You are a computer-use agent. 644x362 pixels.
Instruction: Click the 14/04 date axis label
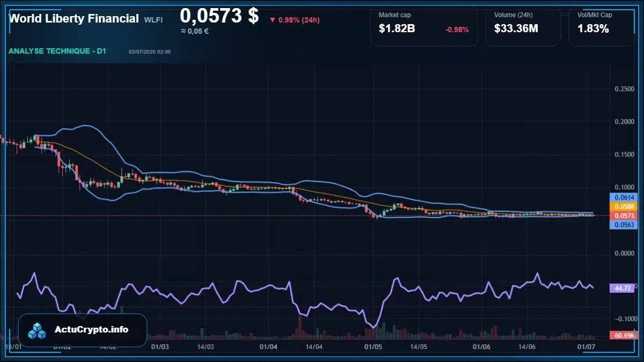point(314,347)
